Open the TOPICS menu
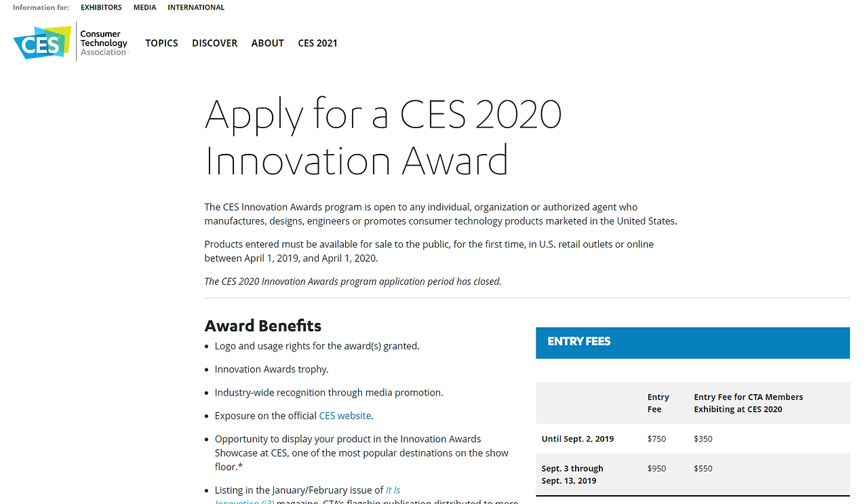The height and width of the screenshot is (504, 868). pyautogui.click(x=161, y=43)
